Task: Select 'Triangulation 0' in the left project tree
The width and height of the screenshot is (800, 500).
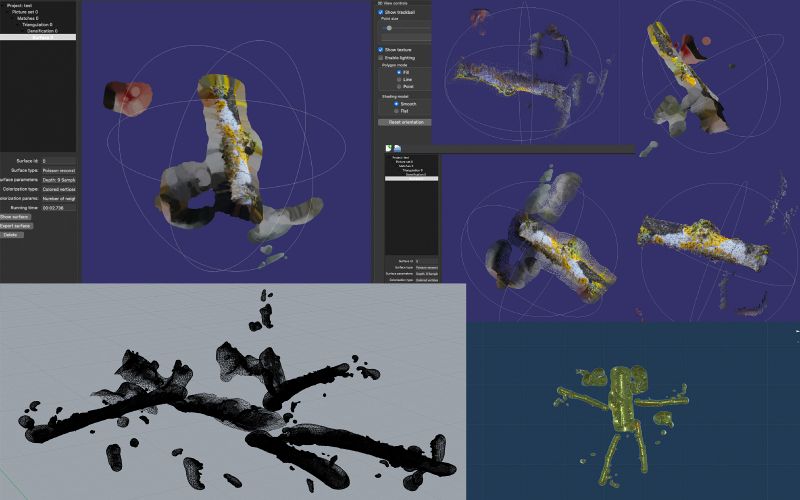Action: click(x=37, y=24)
